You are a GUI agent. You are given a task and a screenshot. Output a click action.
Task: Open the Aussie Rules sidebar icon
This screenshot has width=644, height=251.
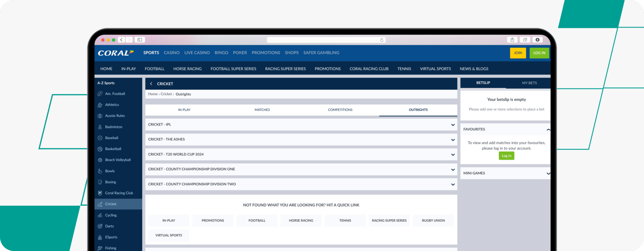point(100,116)
